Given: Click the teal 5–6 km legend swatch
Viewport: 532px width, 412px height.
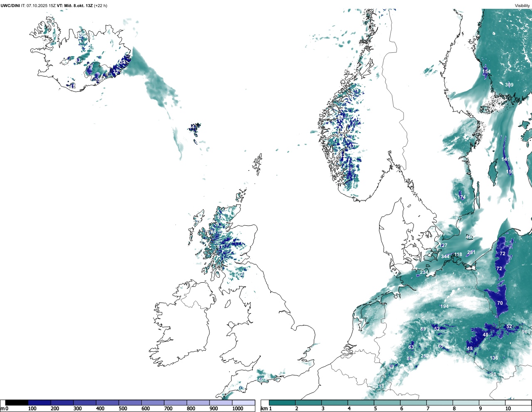Looking at the screenshot, I should pos(387,402).
